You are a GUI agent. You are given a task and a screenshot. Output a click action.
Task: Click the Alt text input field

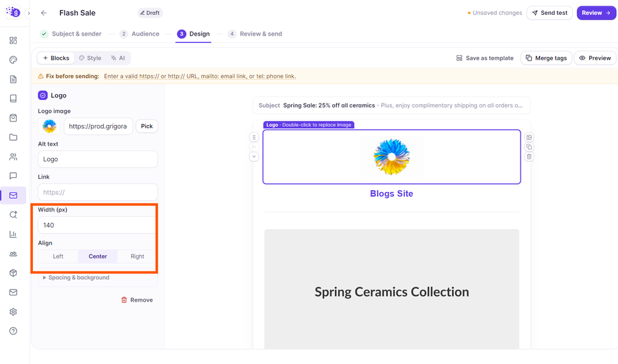(98, 159)
